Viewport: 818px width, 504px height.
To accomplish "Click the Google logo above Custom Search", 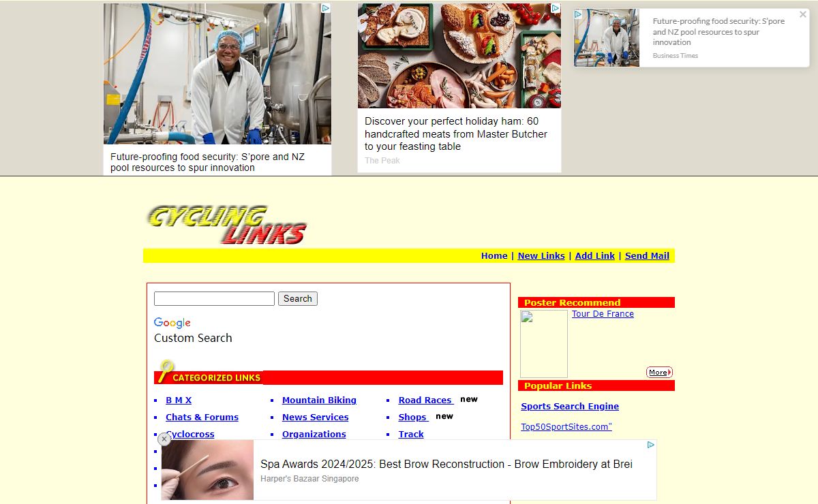I will coord(172,323).
